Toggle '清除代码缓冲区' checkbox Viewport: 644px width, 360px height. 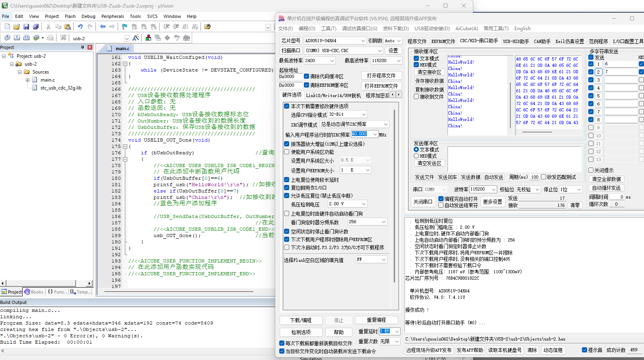coord(306,76)
